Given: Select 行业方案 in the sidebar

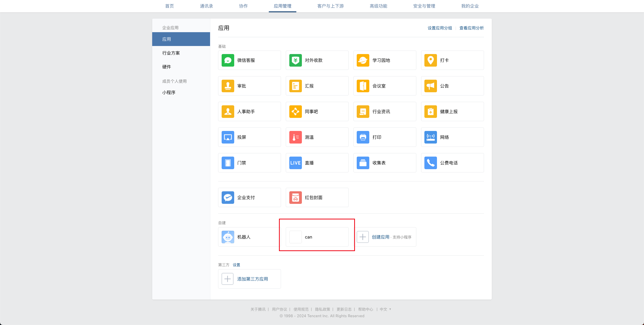Looking at the screenshot, I should [x=171, y=53].
